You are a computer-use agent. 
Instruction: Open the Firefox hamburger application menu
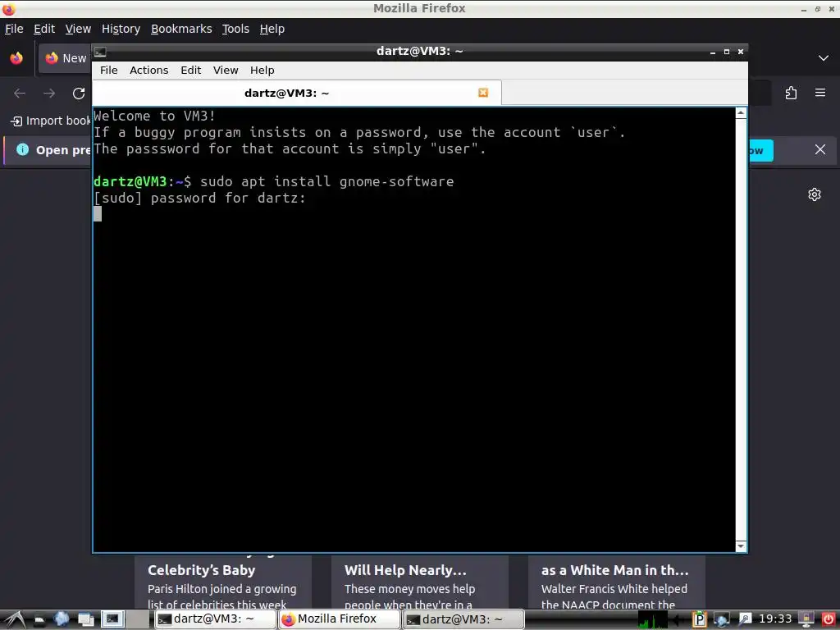820,94
